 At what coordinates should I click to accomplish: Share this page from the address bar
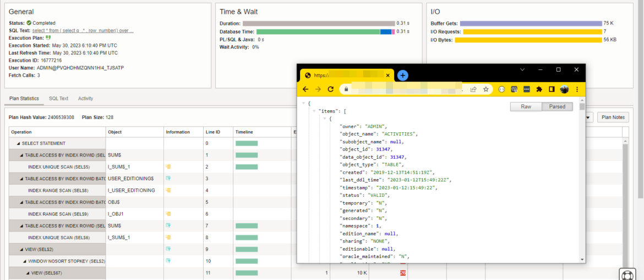pos(473,89)
